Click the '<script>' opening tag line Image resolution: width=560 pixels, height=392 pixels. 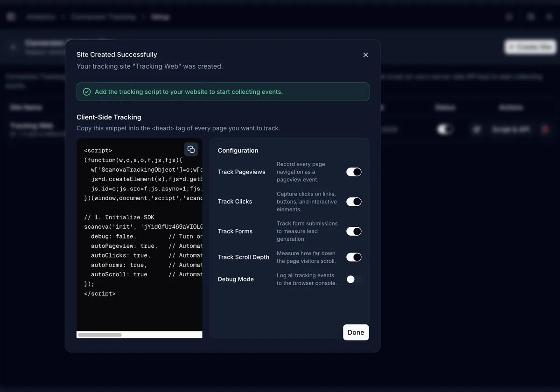[x=98, y=151]
